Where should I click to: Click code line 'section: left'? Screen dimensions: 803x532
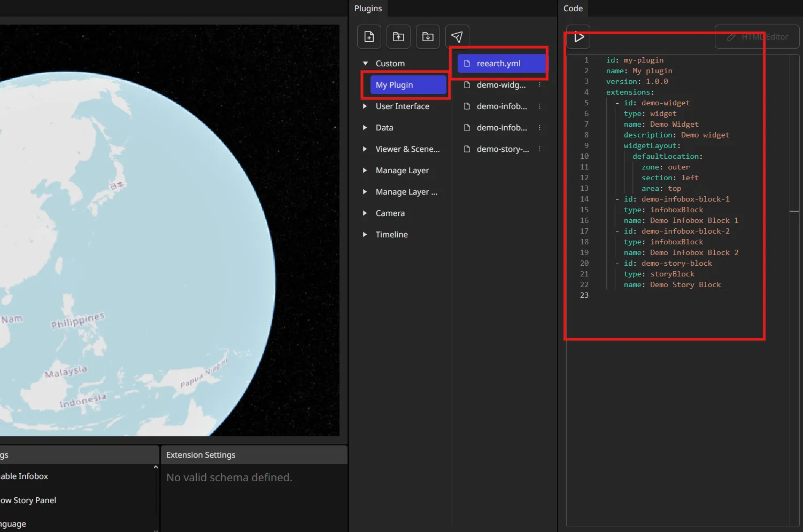670,178
